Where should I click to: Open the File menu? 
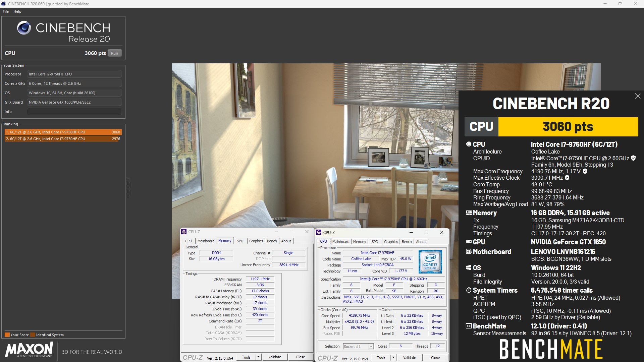point(6,11)
